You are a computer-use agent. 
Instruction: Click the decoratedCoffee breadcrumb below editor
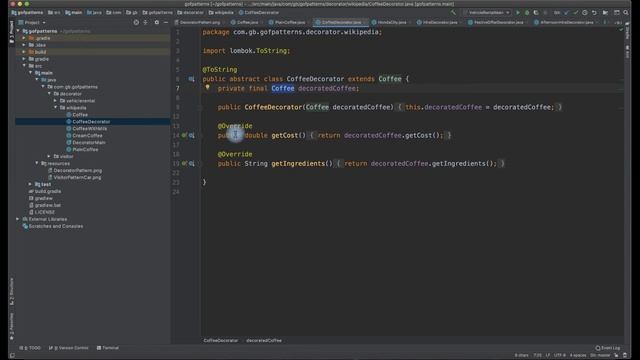tap(264, 340)
